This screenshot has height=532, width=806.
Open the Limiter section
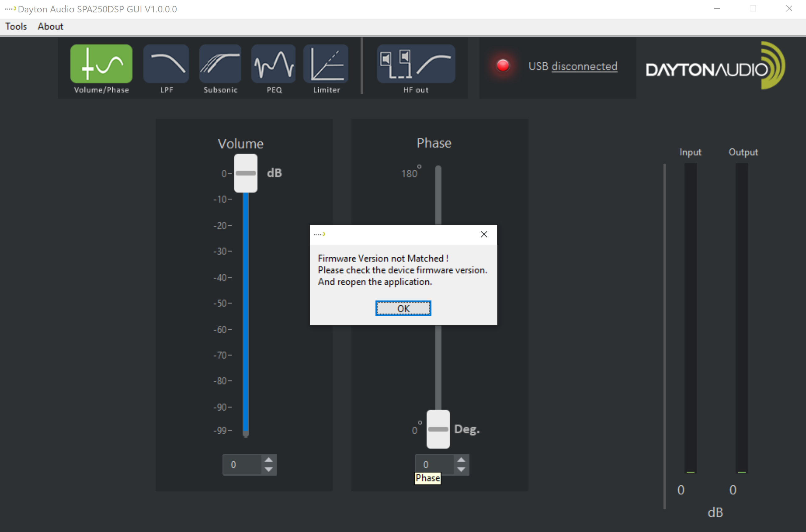tap(326, 64)
